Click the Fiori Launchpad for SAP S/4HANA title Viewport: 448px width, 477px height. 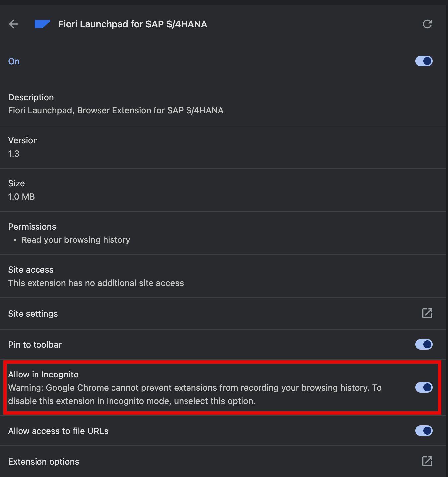133,24
